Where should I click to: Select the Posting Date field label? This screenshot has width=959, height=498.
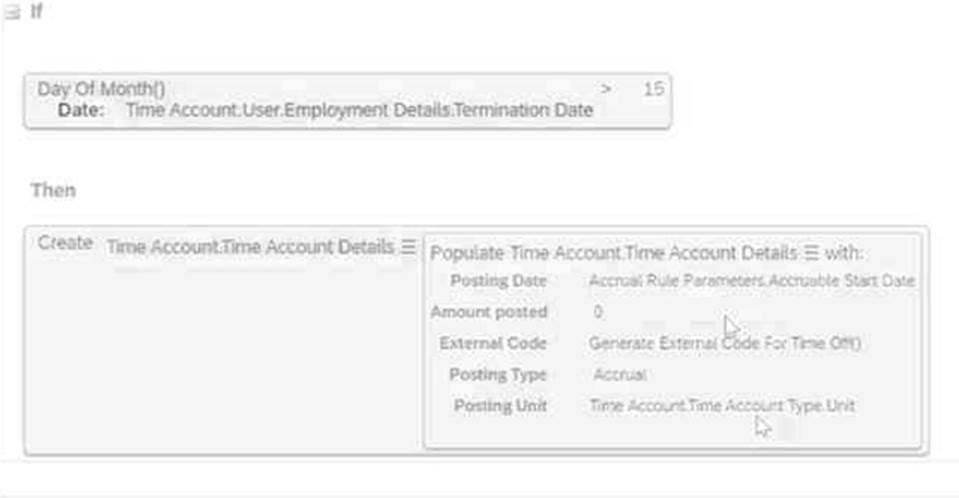pyautogui.click(x=498, y=281)
